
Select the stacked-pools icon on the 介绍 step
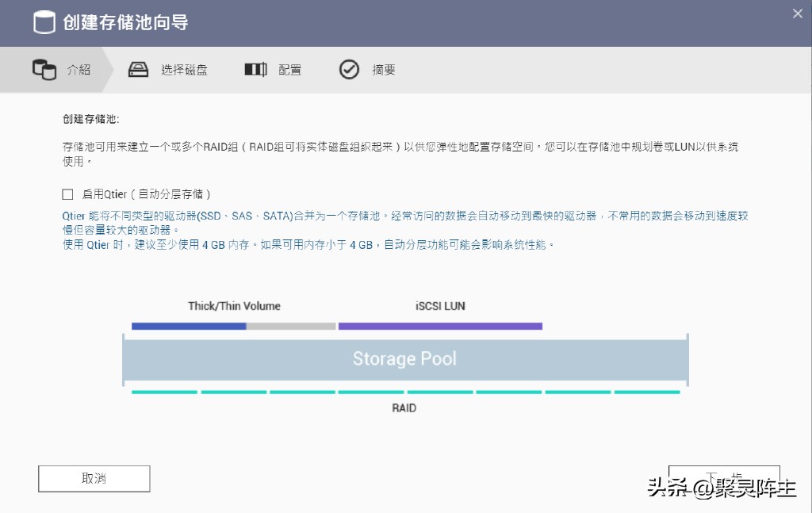coord(44,70)
